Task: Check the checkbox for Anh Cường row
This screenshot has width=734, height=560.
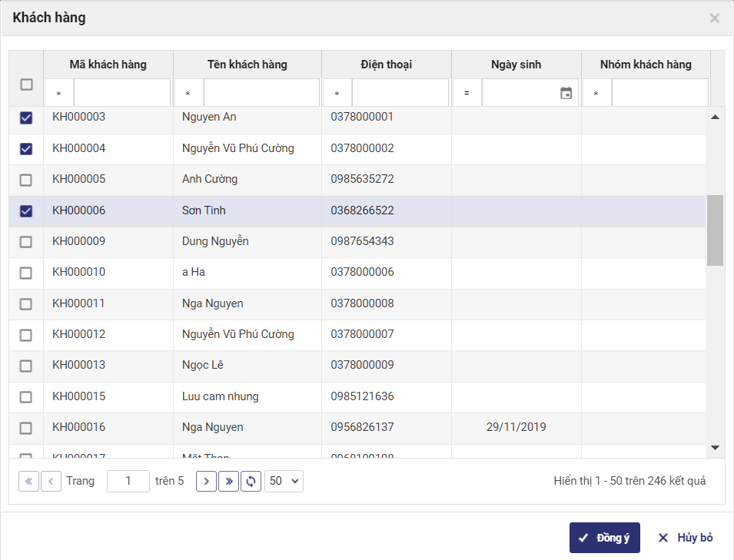Action: pyautogui.click(x=26, y=180)
